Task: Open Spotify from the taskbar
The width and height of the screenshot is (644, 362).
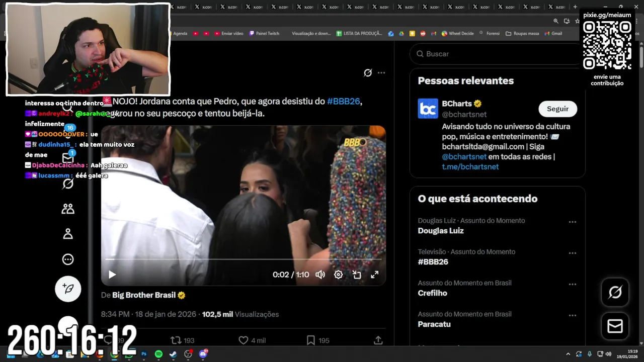Action: click(158, 354)
